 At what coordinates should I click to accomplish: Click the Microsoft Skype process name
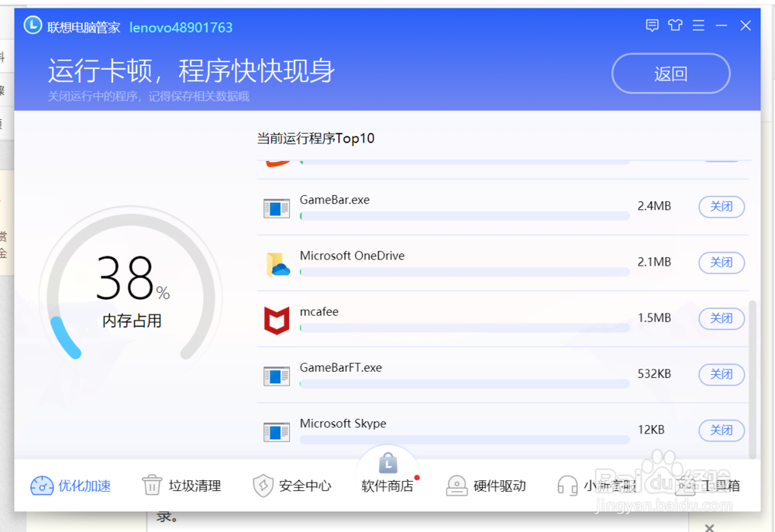343,424
